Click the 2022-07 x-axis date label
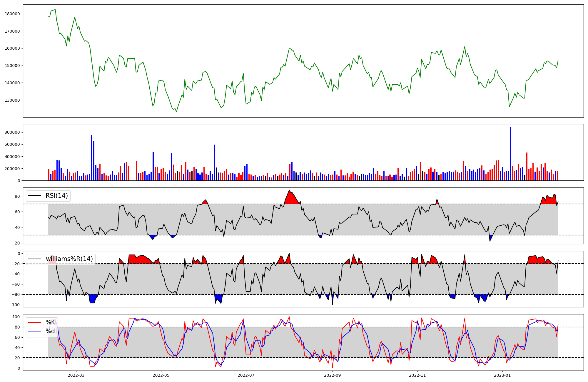 246,375
